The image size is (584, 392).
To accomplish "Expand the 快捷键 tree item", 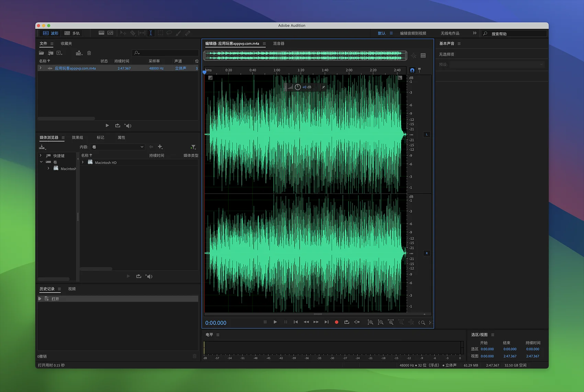I will tap(41, 156).
